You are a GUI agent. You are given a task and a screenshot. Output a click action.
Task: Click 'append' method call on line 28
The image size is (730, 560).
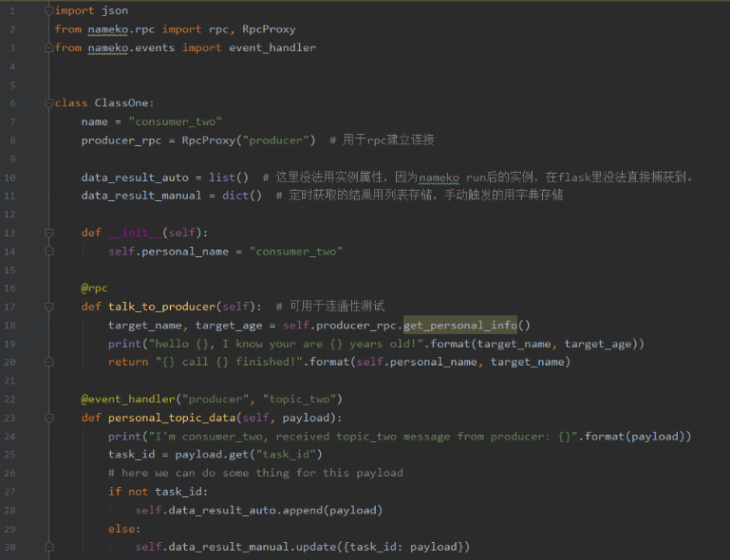point(302,511)
